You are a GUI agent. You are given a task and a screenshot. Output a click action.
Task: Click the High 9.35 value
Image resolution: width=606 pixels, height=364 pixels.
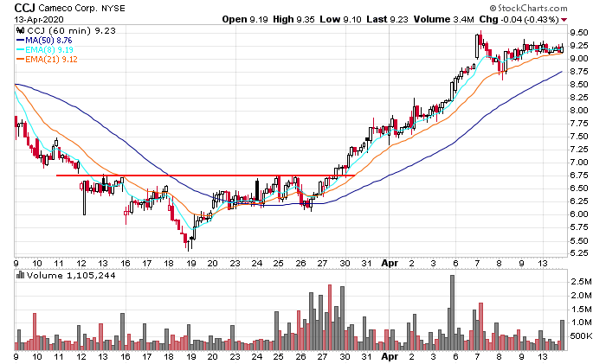coord(293,19)
